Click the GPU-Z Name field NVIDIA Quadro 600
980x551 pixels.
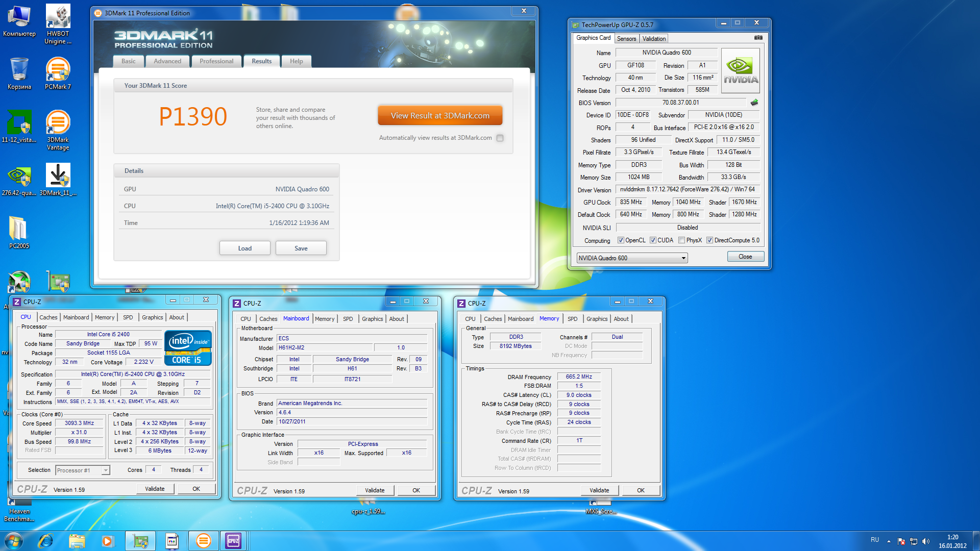tap(667, 53)
